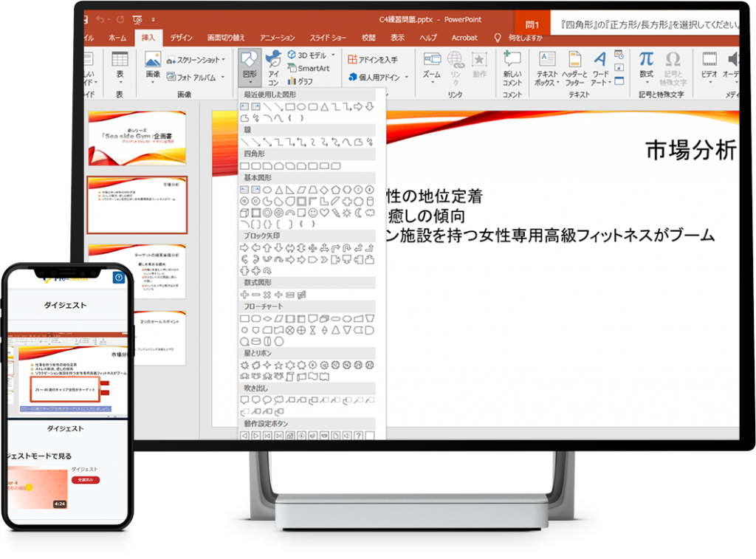756x559 pixels.
Task: Add a 新しいコメント new comment
Action: [512, 67]
